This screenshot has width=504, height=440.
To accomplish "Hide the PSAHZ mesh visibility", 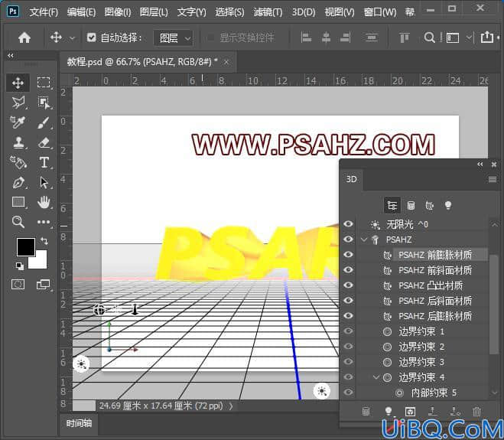I will (x=349, y=240).
